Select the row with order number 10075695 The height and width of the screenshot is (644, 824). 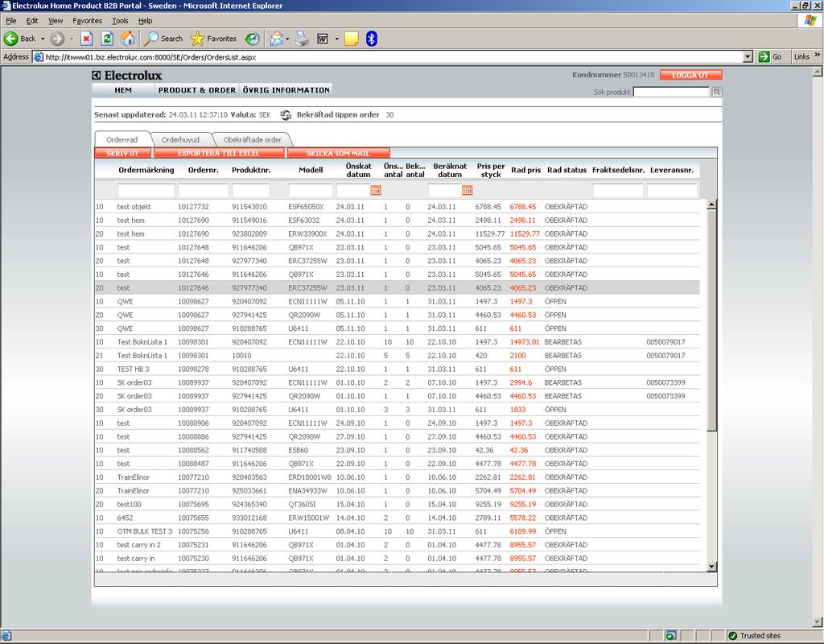[398, 504]
